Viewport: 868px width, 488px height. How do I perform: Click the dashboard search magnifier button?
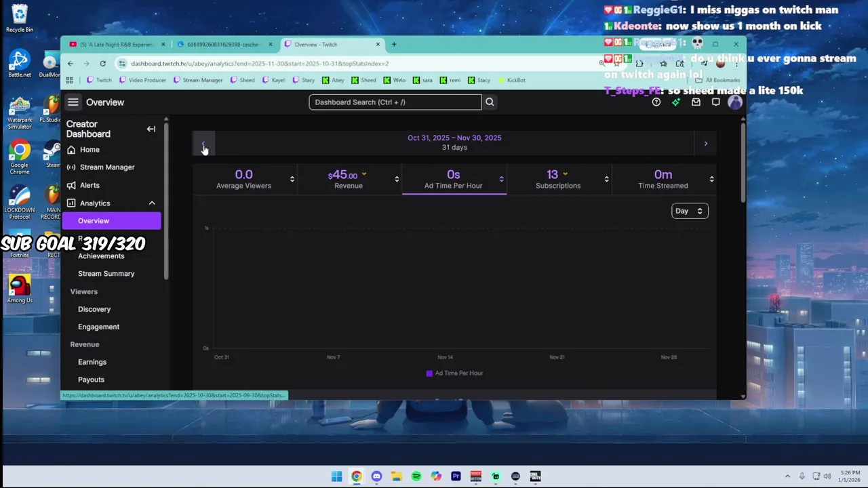tap(490, 102)
